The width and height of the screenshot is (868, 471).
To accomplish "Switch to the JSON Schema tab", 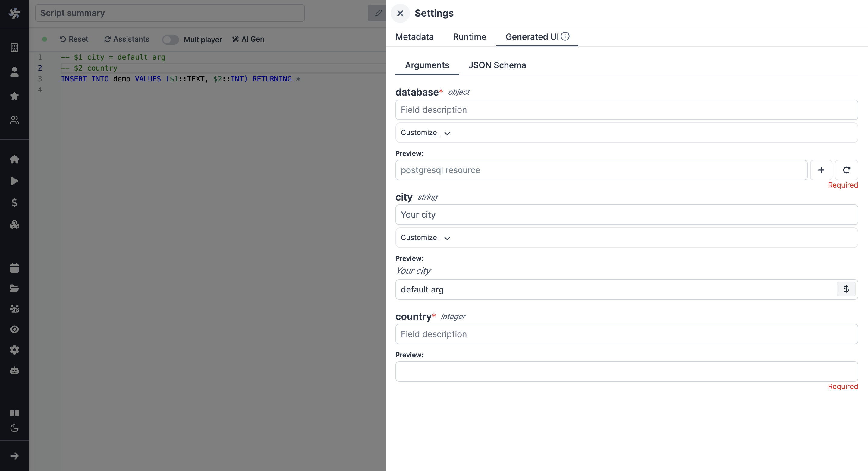I will click(497, 65).
